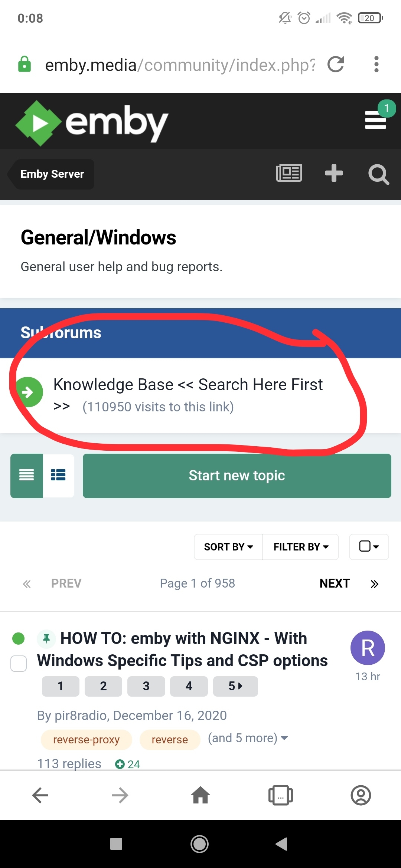Open the Sort By dropdown
The width and height of the screenshot is (401, 868).
click(x=228, y=547)
